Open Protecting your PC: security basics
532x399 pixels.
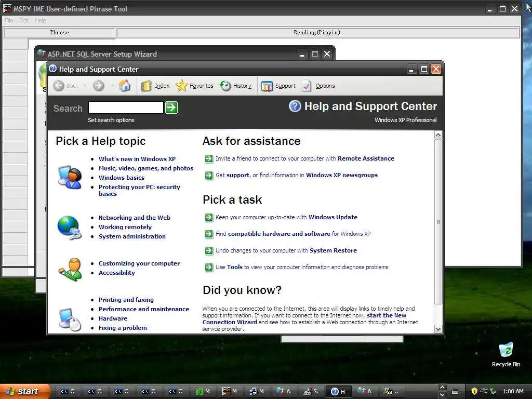139,190
